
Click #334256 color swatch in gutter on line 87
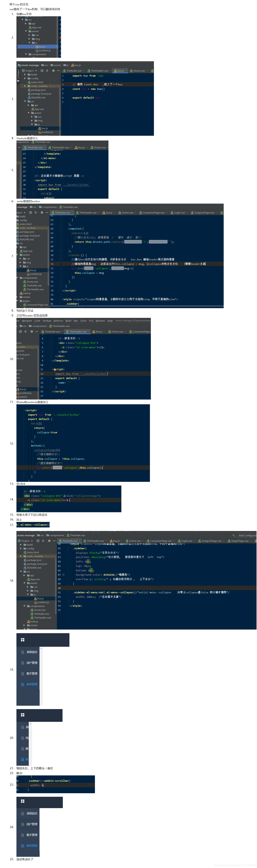[x=63, y=575]
